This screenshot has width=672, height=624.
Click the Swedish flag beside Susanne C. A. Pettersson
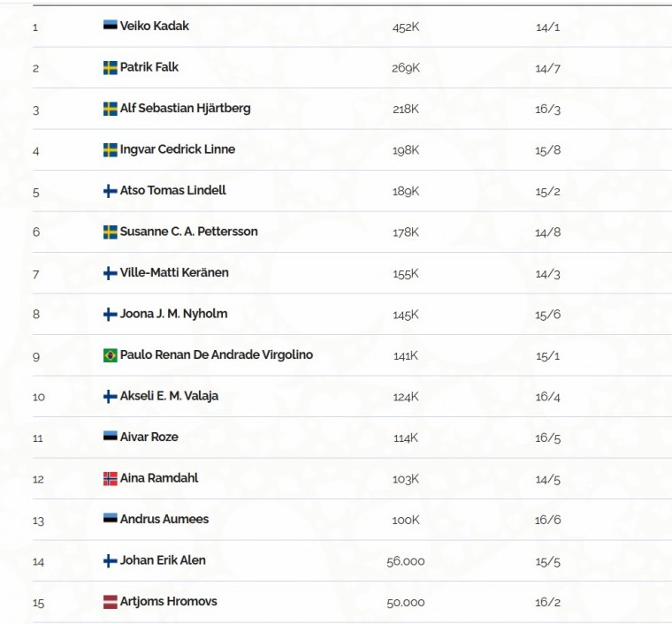click(x=110, y=232)
